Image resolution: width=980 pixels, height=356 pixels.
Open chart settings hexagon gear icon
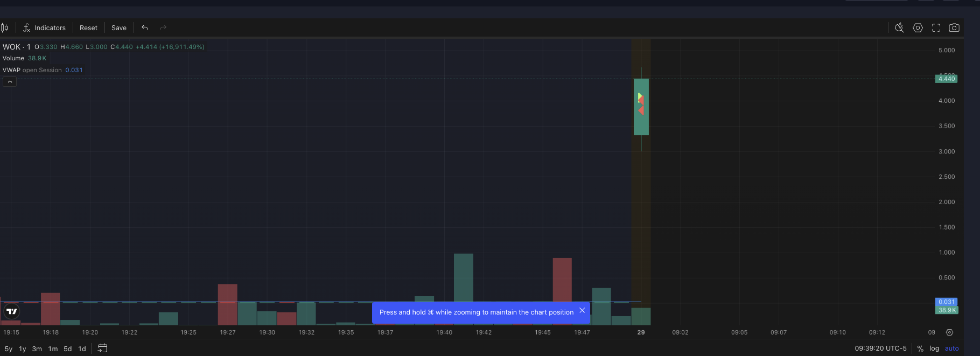pos(918,28)
